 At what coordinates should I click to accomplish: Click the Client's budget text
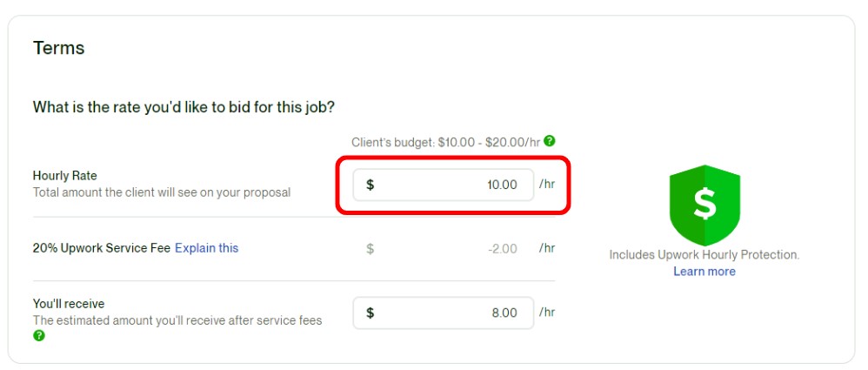pyautogui.click(x=445, y=143)
